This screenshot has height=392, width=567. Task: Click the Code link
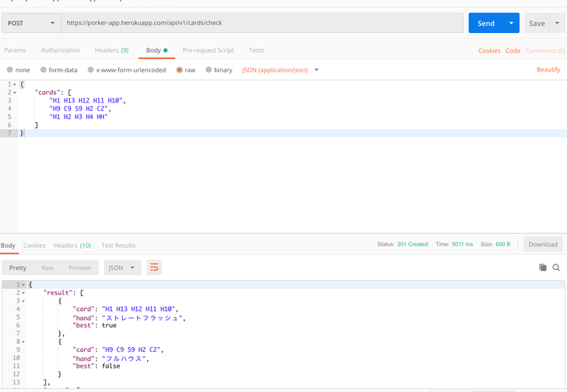point(513,50)
